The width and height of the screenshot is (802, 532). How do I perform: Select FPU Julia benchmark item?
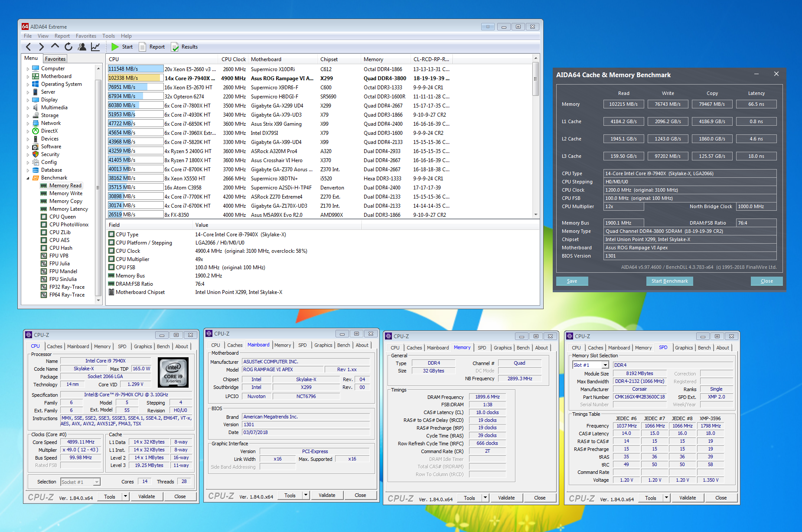click(59, 264)
